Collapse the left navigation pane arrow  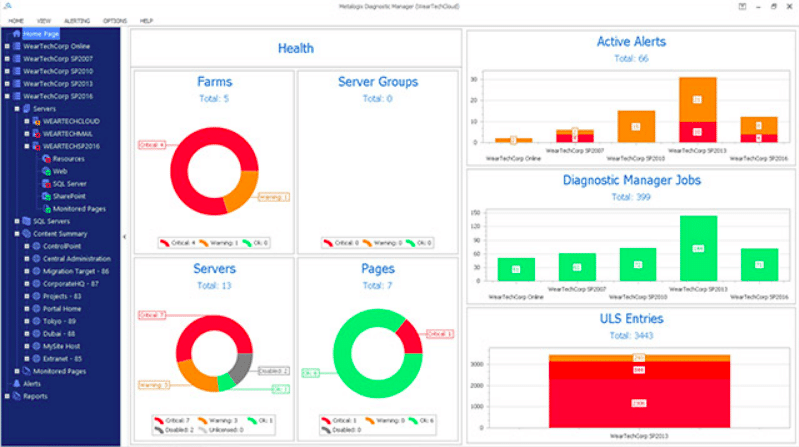[124, 236]
